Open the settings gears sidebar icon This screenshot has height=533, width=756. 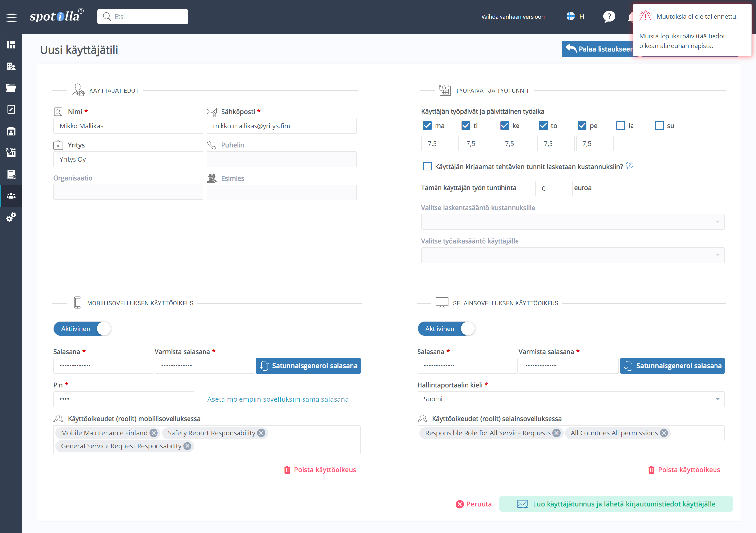[11, 217]
